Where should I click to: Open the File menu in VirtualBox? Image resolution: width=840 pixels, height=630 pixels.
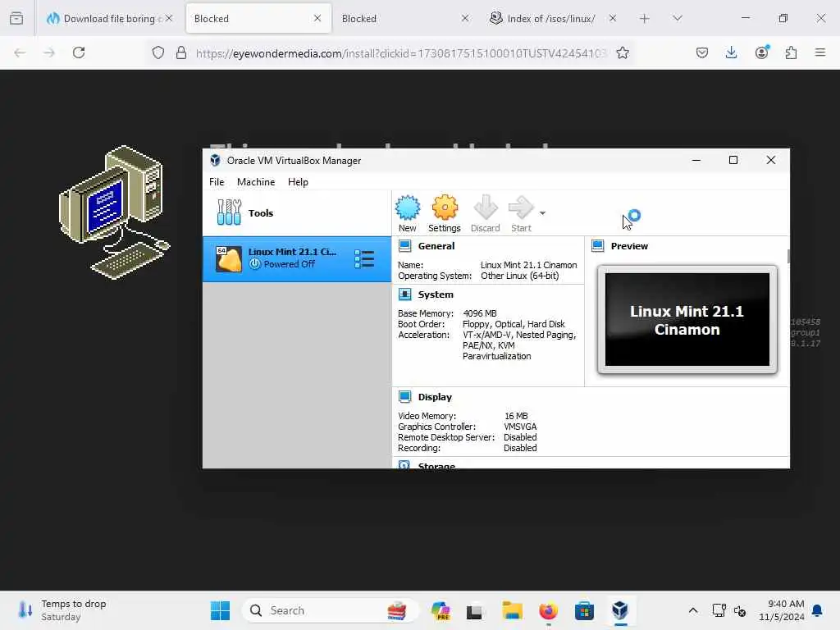tap(217, 182)
